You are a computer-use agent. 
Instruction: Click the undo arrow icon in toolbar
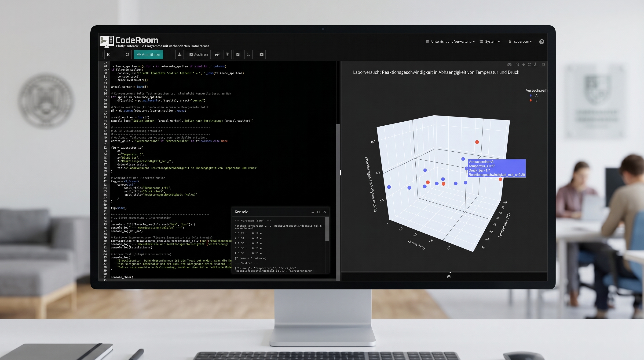[x=127, y=55]
